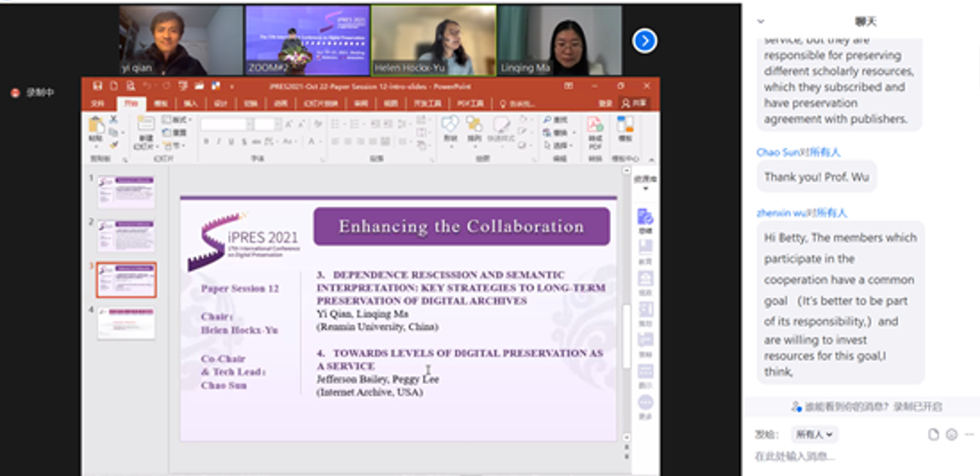Open the font size combo box
Viewport: 980px width, 476px height.
point(268,124)
